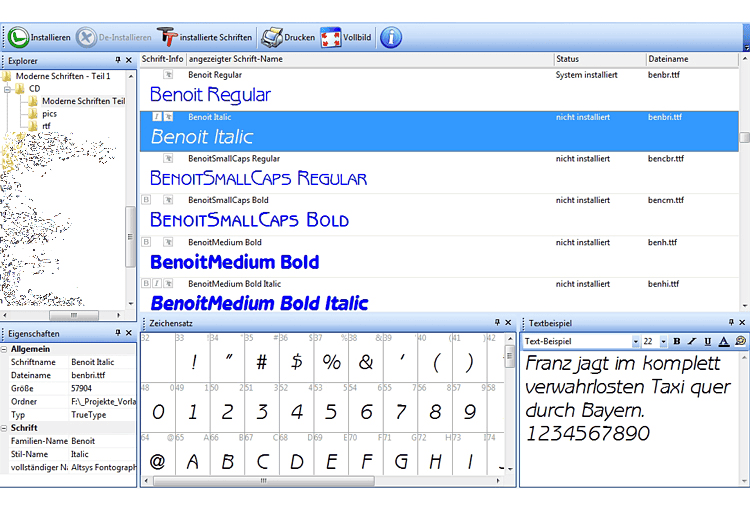The image size is (750, 510).
Task: Collapse the CD folder tree node
Action: point(7,89)
